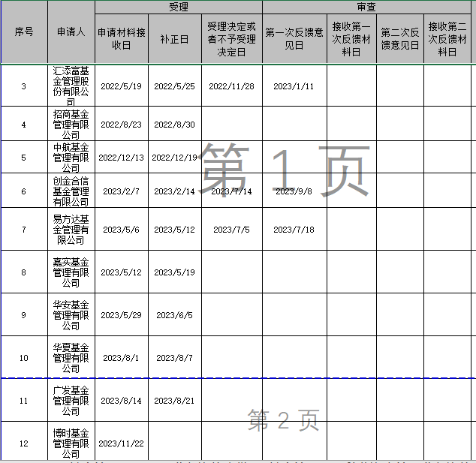Viewport: 476px width, 463px height.
Task: Select date cell 2023/9/8
Action: point(294,191)
